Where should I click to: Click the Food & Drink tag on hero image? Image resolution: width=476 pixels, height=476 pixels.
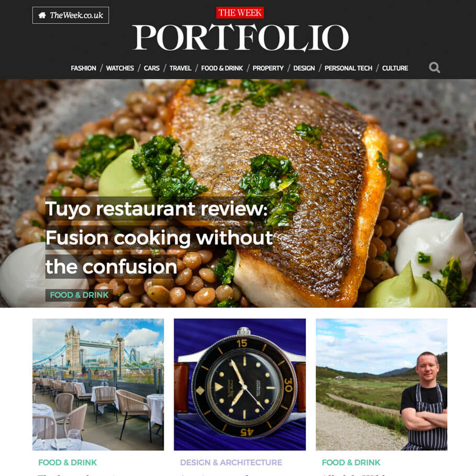pos(79,295)
